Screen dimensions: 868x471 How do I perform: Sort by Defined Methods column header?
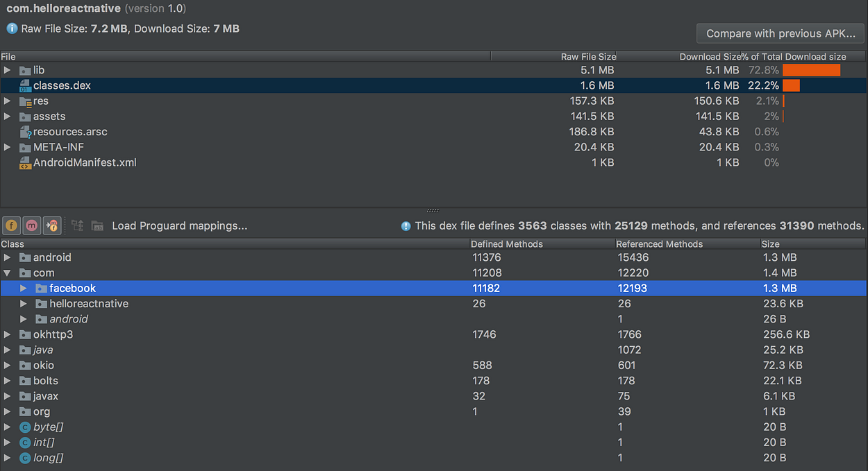[x=507, y=244]
